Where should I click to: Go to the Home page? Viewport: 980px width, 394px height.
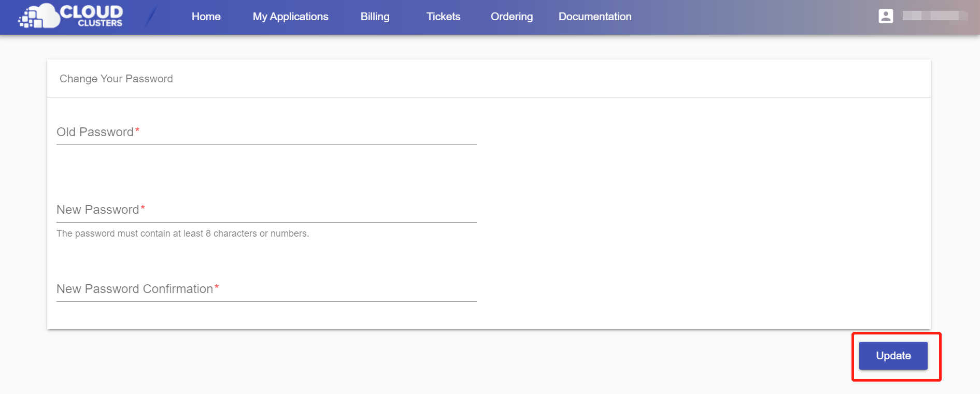206,17
